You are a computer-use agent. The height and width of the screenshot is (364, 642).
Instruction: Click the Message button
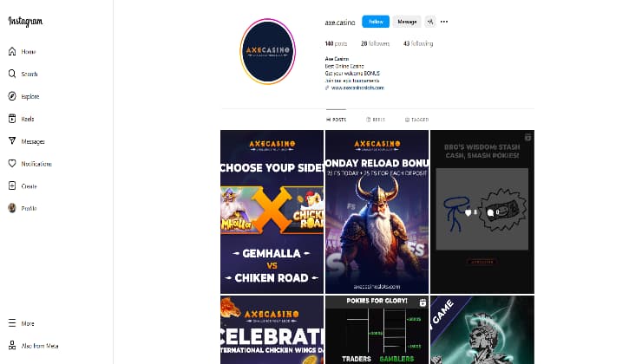(x=407, y=22)
